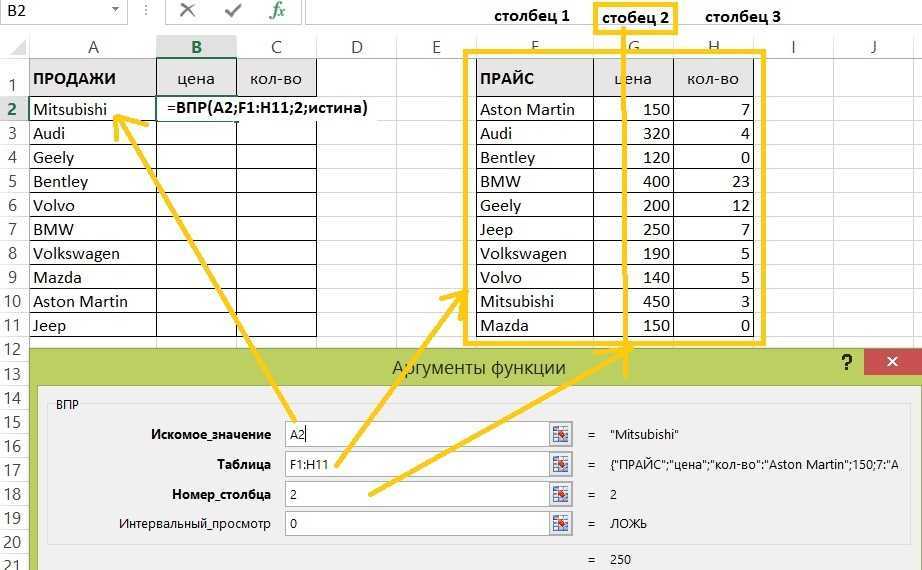
Task: Click range selector icon for Номер_столбца field
Action: pyautogui.click(x=560, y=494)
